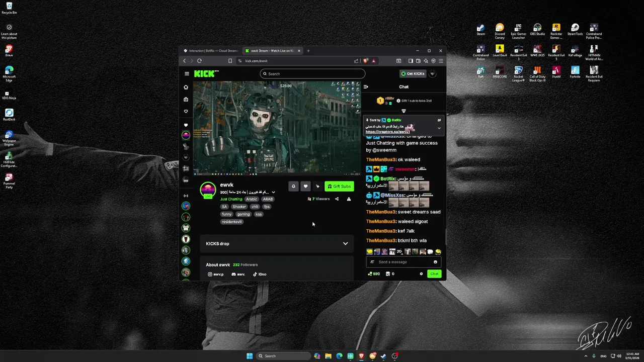Open the Browse icon in Kick sidebar
This screenshot has width=644, height=362.
[186, 99]
